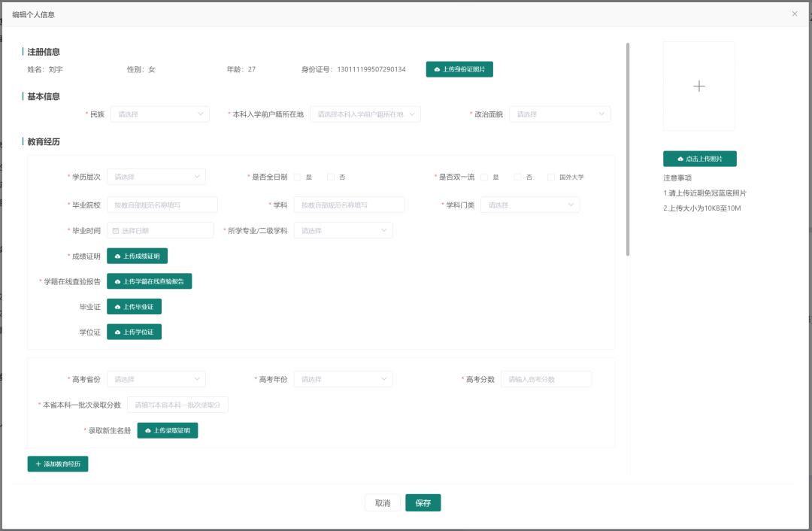The width and height of the screenshot is (812, 531).
Task: Upload the online student status verification report
Action: pyautogui.click(x=149, y=281)
